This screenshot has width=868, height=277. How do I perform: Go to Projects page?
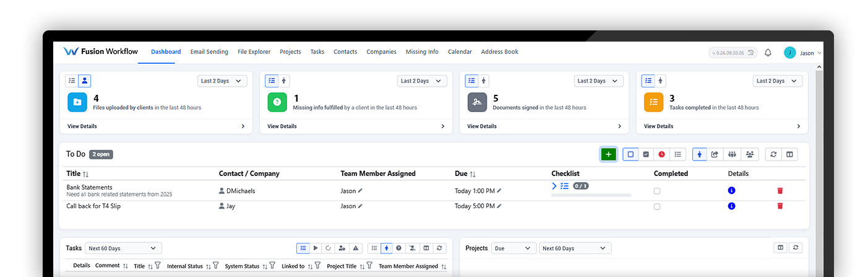[x=290, y=52]
